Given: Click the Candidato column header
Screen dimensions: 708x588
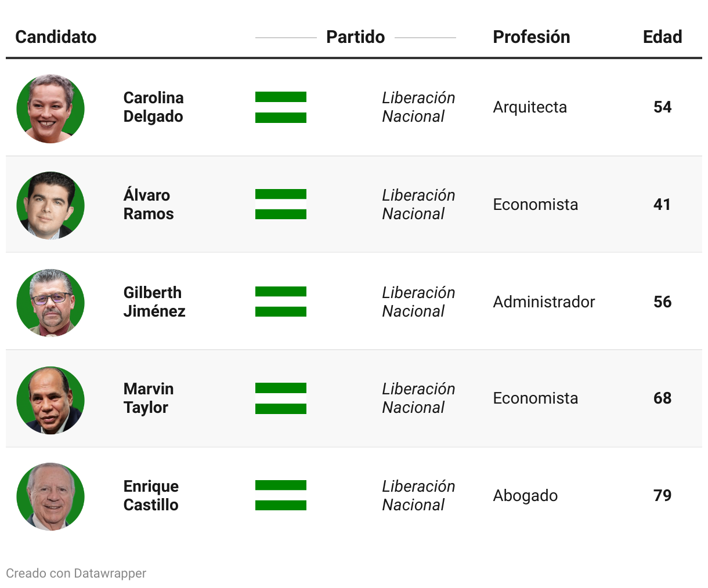Looking at the screenshot, I should pos(56,37).
